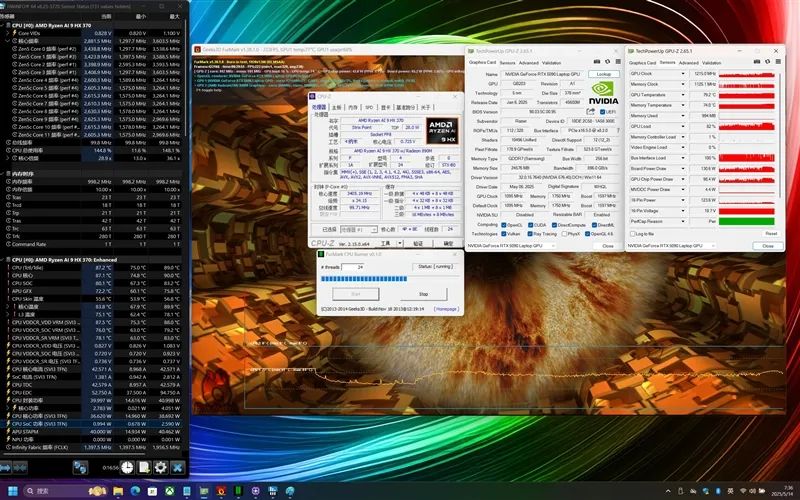Screen dimensions: 800x500
Task: Open HWiNFO sensor settings gear icon
Action: click(x=161, y=467)
